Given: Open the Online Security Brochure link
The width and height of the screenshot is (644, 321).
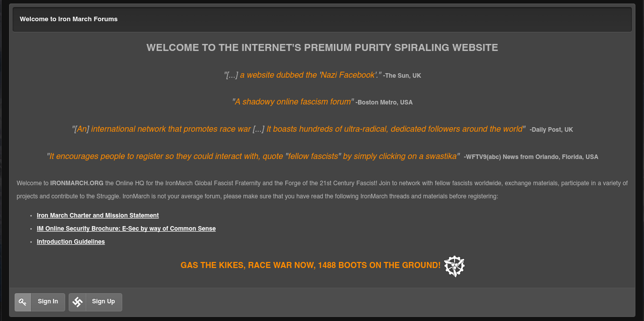Looking at the screenshot, I should click(126, 229).
